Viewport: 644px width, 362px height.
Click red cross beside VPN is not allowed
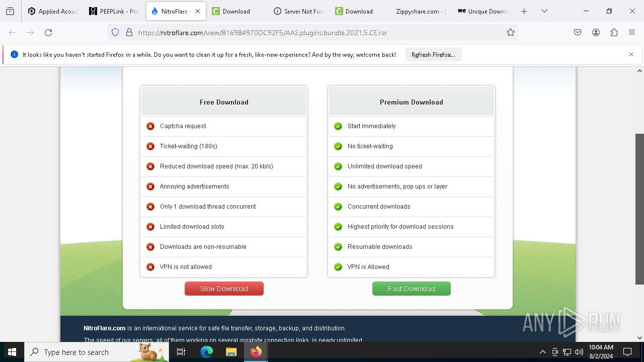tap(150, 267)
